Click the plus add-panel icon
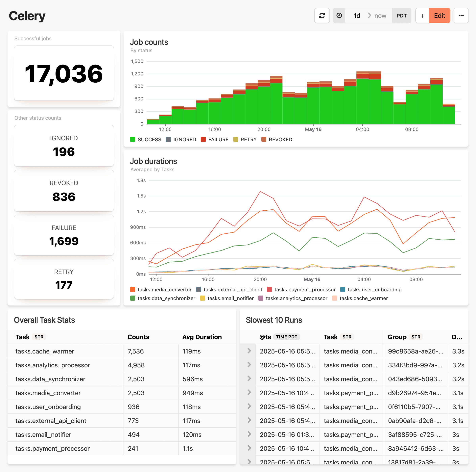Viewport: 476px width, 472px height. click(422, 15)
